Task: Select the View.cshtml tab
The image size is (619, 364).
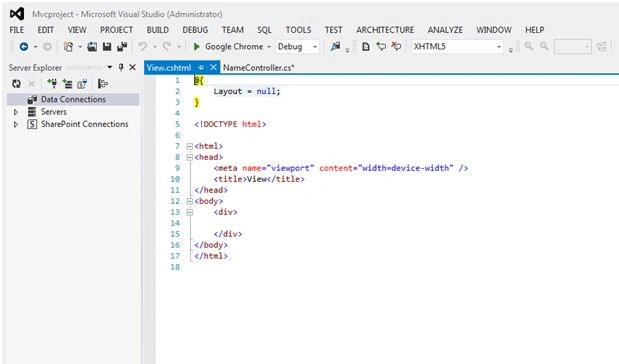Action: click(x=169, y=68)
